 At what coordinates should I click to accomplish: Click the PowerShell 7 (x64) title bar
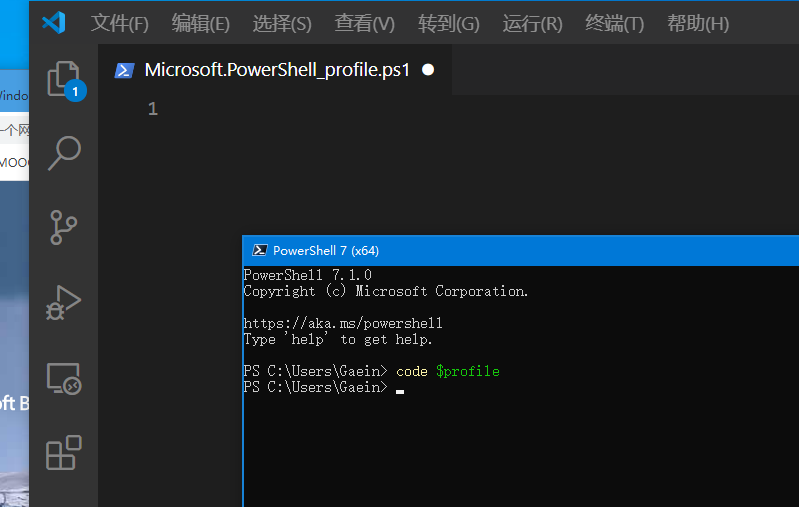pos(521,251)
